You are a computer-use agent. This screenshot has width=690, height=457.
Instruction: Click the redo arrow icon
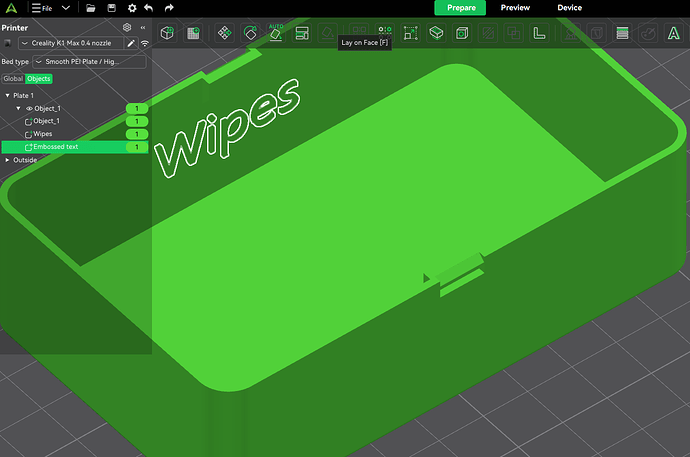[167, 8]
